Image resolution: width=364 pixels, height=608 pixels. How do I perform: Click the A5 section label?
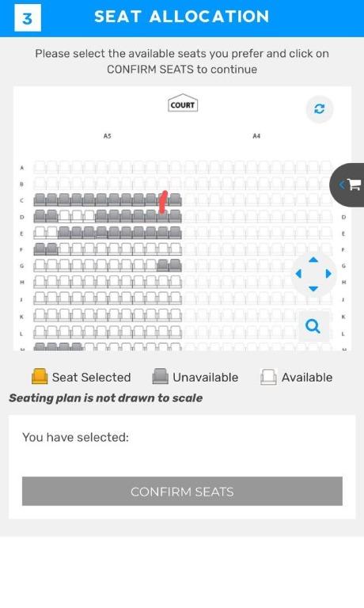[108, 136]
